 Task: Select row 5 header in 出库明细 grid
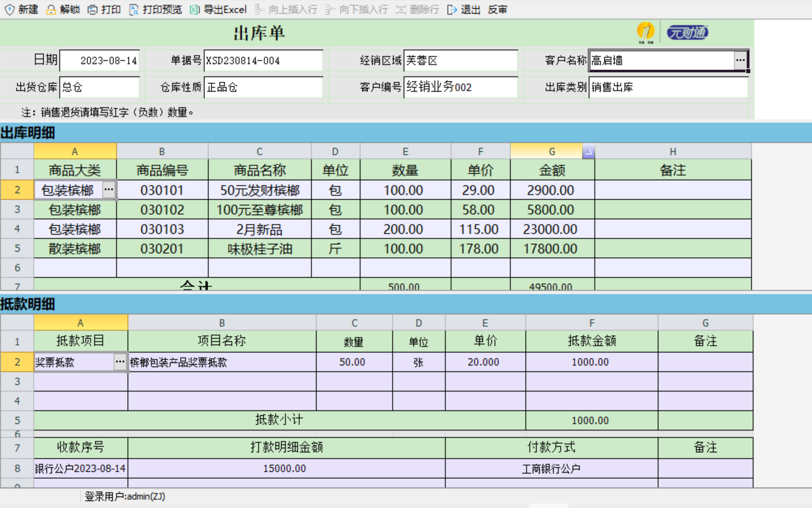click(17, 249)
